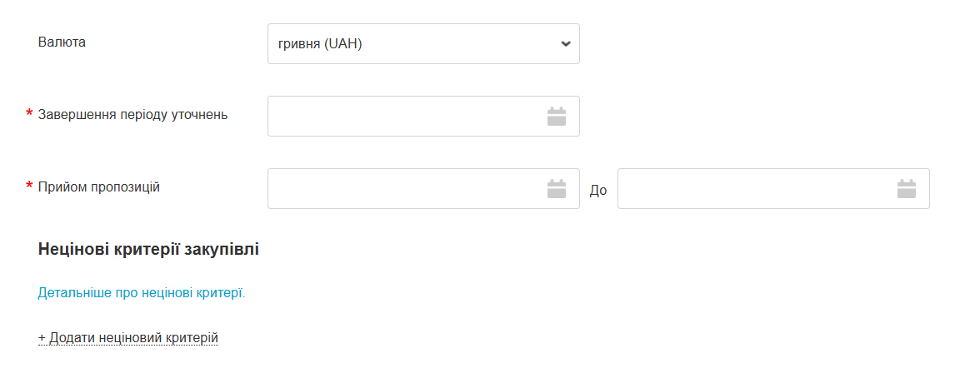Image resolution: width=980 pixels, height=383 pixels.
Task: Click the Завершення періоду уточнень label
Action: pyautogui.click(x=132, y=114)
